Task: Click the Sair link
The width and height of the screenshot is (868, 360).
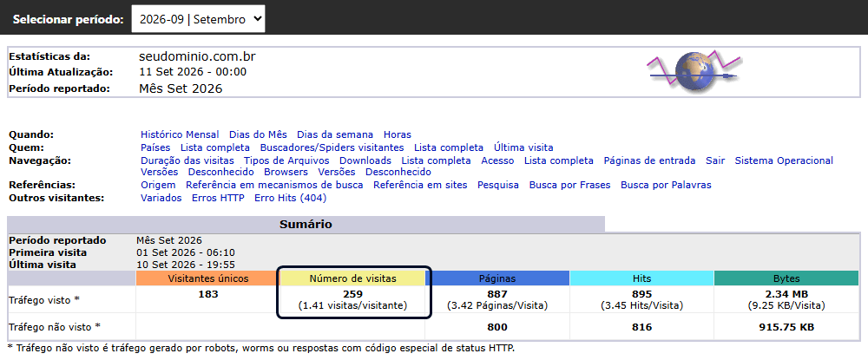Action: click(715, 161)
